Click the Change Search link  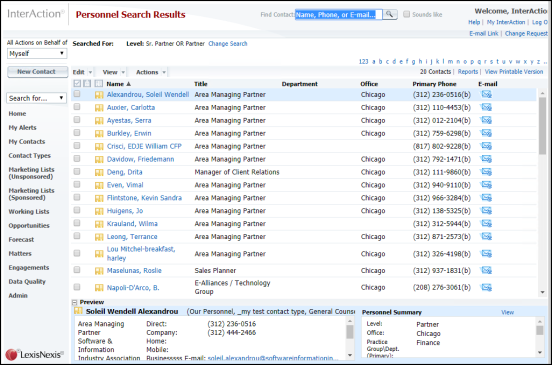(x=228, y=44)
